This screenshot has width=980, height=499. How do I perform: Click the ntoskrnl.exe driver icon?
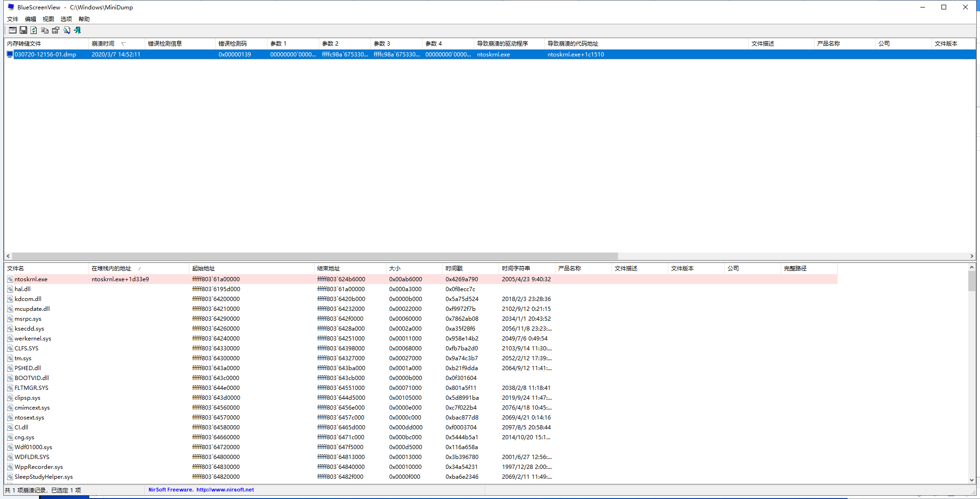click(10, 279)
